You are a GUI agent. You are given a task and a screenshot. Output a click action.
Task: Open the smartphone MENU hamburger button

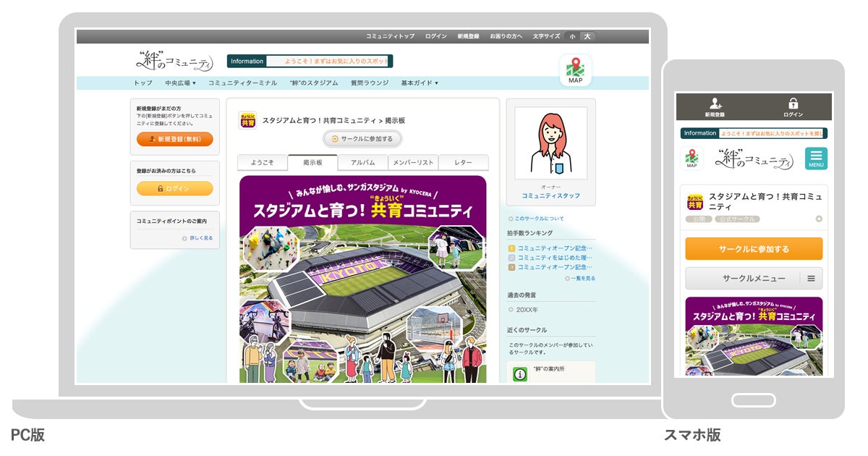click(816, 159)
